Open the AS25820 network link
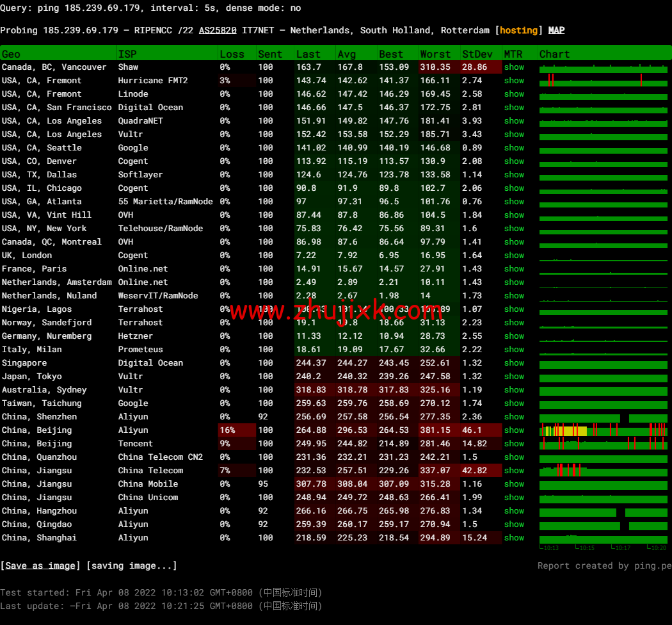The image size is (672, 625). [218, 30]
